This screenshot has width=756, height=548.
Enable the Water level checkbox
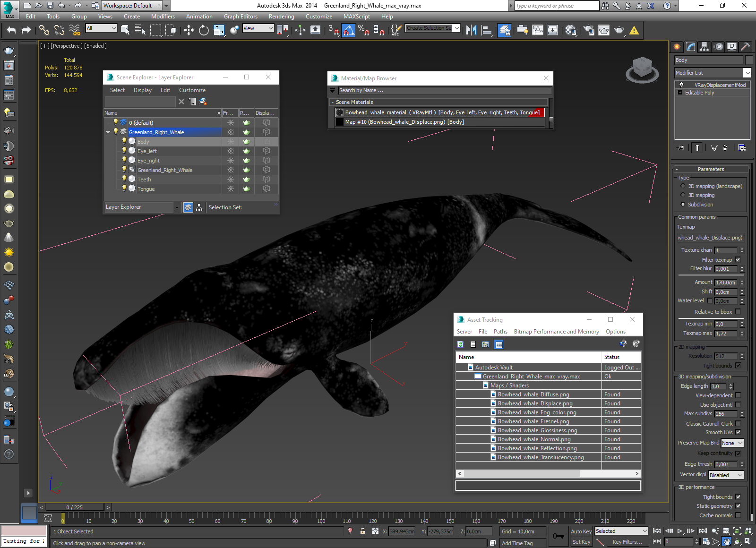tap(710, 300)
